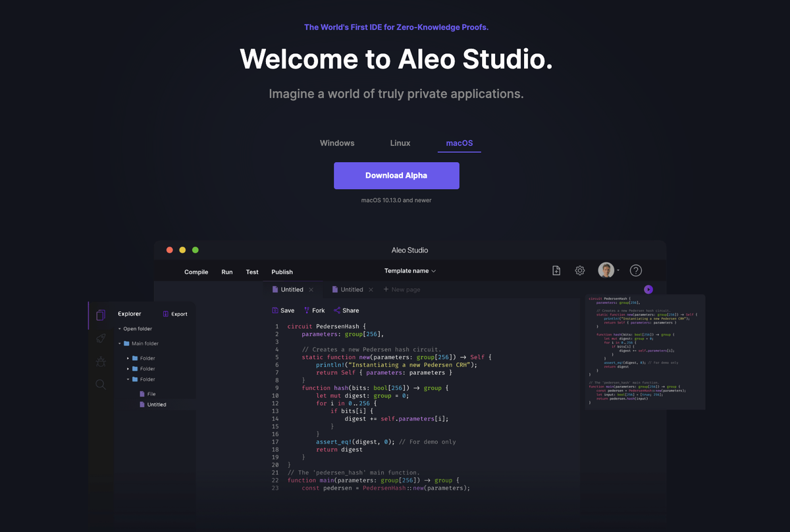Open the Publish menu
790x532 pixels.
point(282,272)
